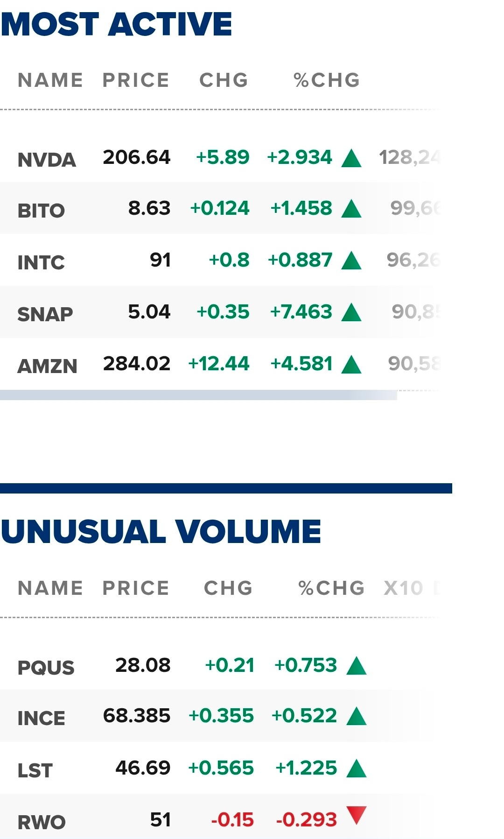Sort Most Active by PRICE column header
The width and height of the screenshot is (504, 839).
point(136,80)
